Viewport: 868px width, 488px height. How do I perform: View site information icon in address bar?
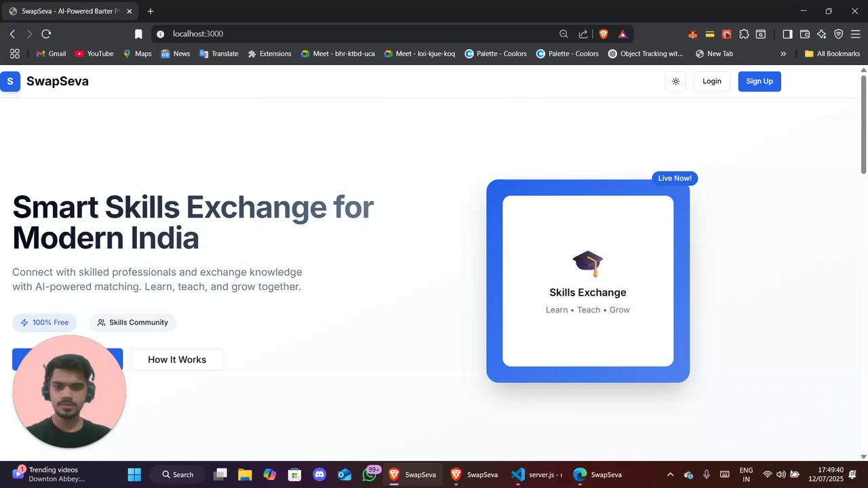click(x=161, y=34)
